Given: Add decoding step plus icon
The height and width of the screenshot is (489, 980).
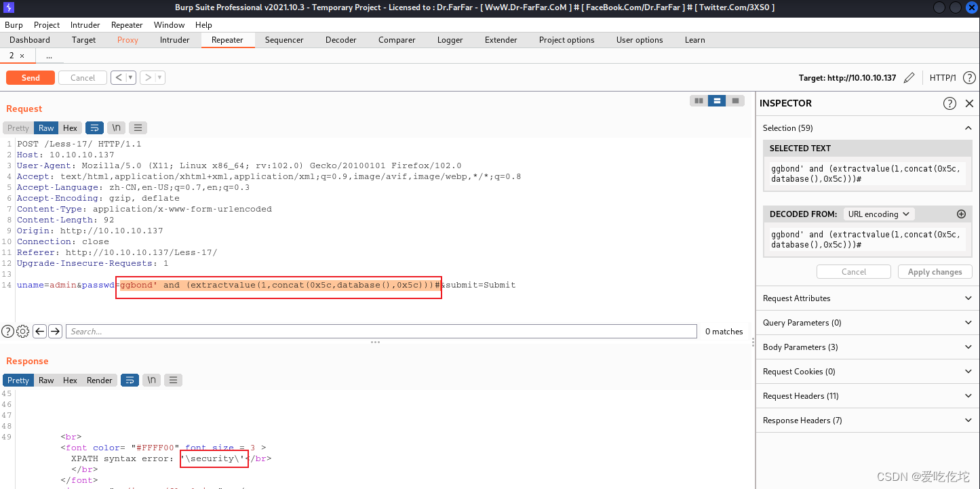Looking at the screenshot, I should pyautogui.click(x=961, y=214).
